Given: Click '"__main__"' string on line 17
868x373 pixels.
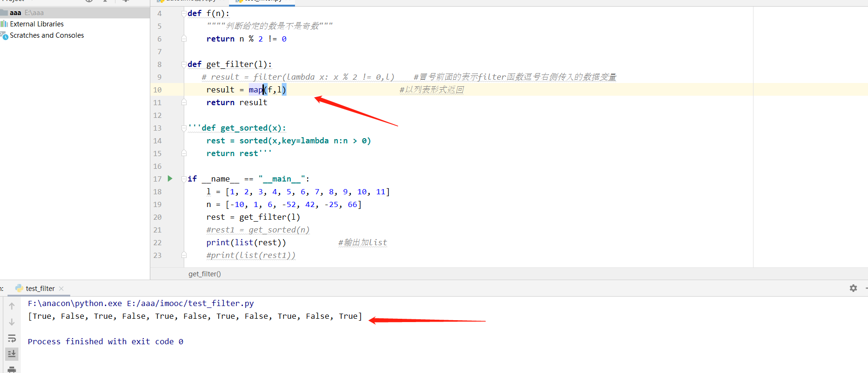Looking at the screenshot, I should coord(282,179).
